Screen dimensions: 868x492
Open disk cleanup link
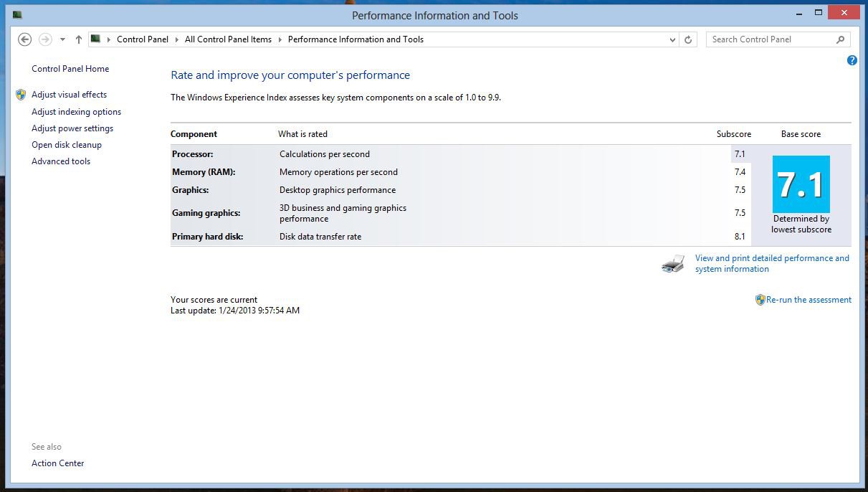[67, 145]
